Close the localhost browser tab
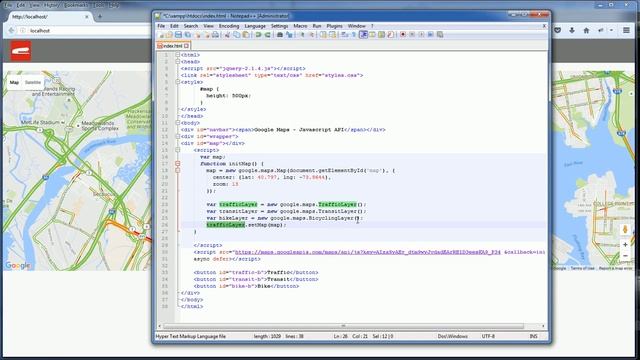This screenshot has height=360, width=640. [87, 17]
